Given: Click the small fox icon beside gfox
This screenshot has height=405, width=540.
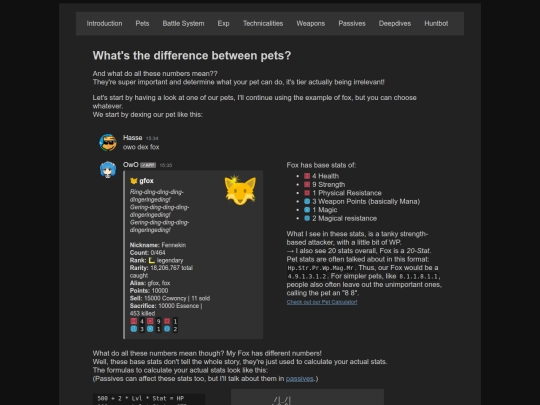Looking at the screenshot, I should pyautogui.click(x=134, y=181).
